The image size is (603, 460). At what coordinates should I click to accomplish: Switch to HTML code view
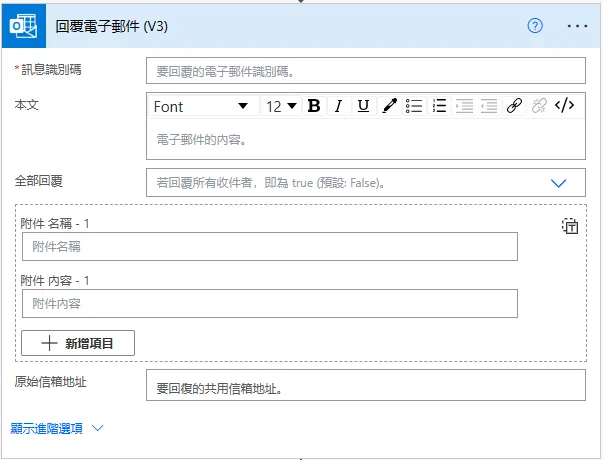pyautogui.click(x=564, y=105)
